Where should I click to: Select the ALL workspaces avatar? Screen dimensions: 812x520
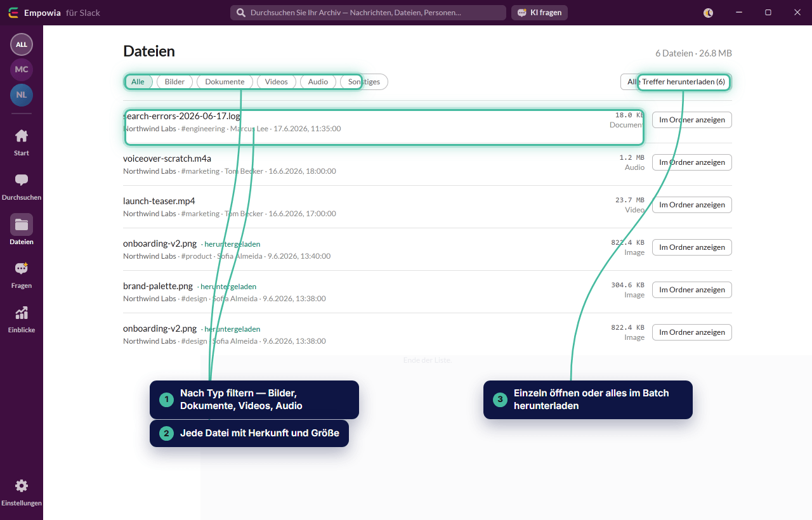pyautogui.click(x=22, y=44)
